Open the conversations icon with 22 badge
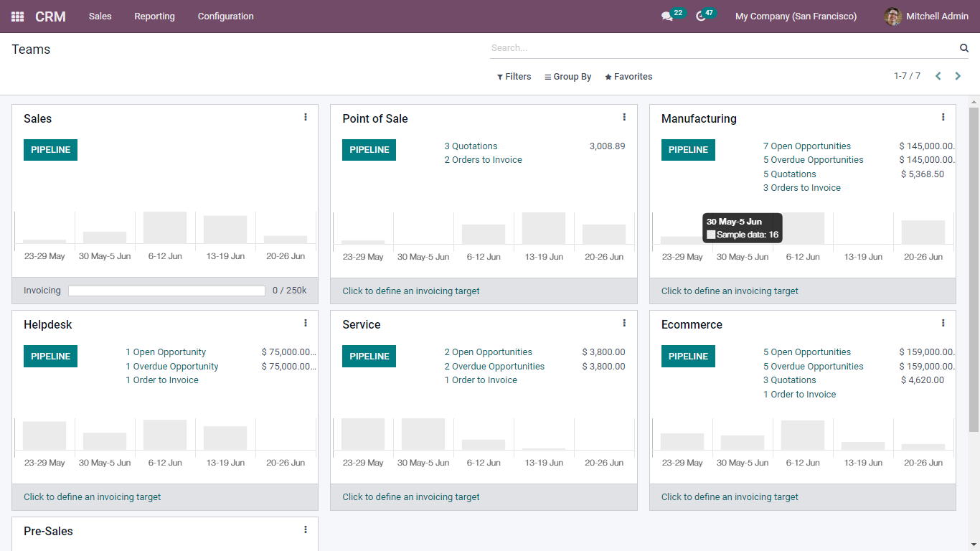This screenshot has height=551, width=980. click(x=667, y=17)
